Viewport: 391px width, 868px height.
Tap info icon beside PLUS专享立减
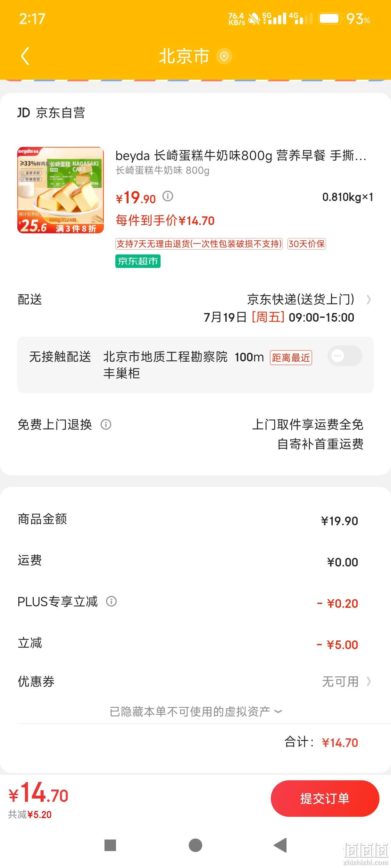point(111,601)
